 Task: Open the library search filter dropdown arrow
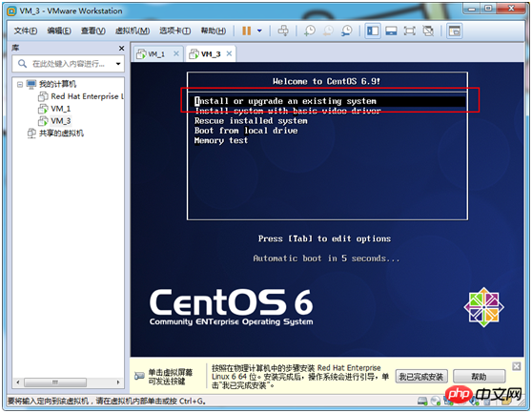pos(118,64)
